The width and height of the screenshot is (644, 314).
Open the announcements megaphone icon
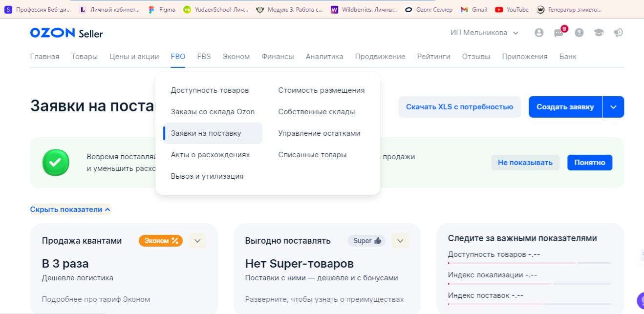tap(619, 33)
